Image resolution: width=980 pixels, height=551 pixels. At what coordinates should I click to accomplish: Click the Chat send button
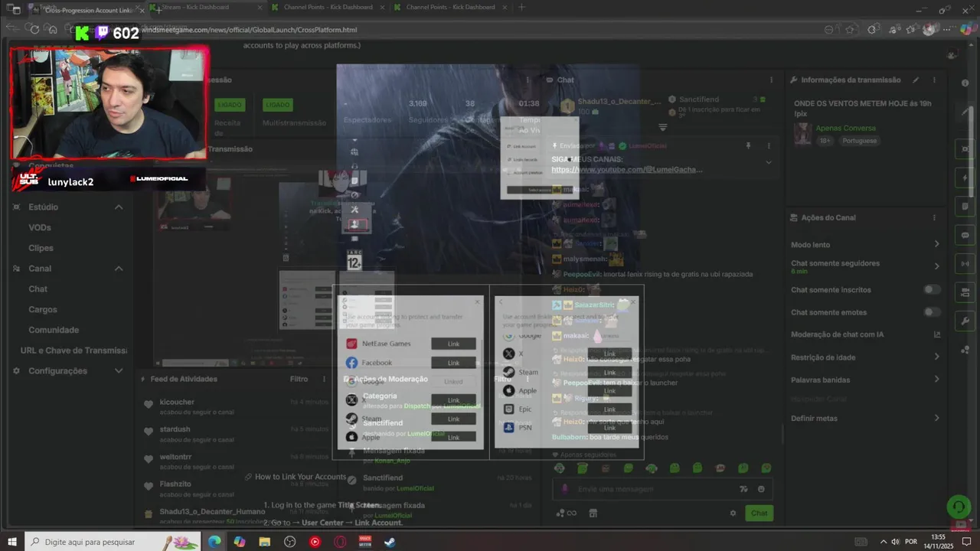[x=759, y=513]
